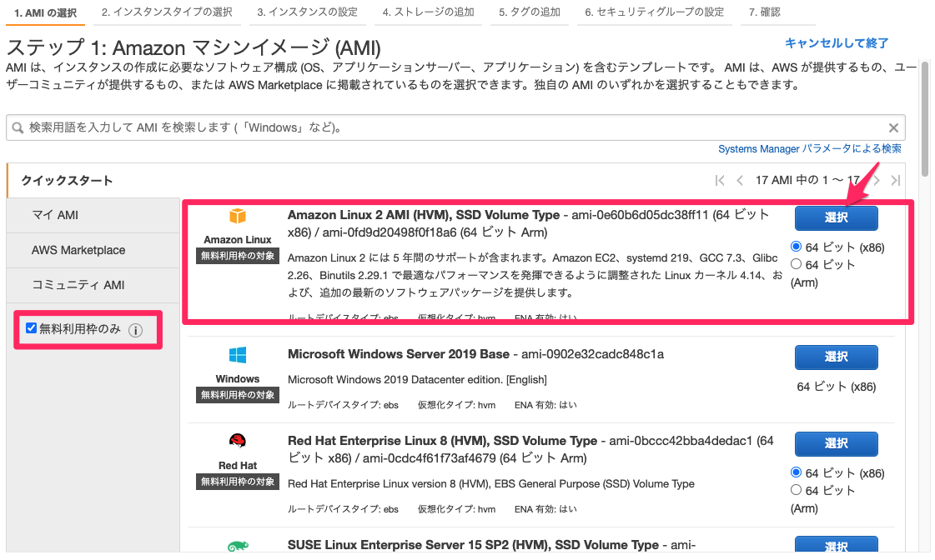Open tab 6. セキュリティグループの設定

[654, 12]
